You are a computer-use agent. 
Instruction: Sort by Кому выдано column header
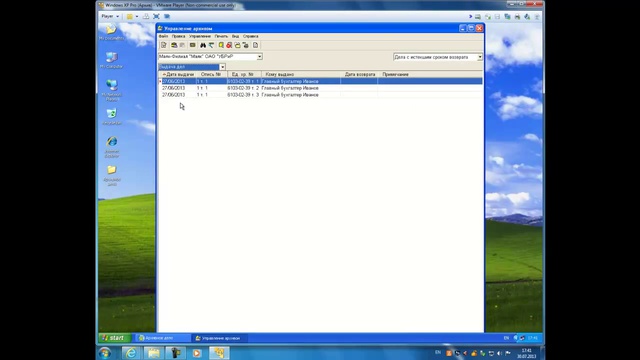click(301, 75)
